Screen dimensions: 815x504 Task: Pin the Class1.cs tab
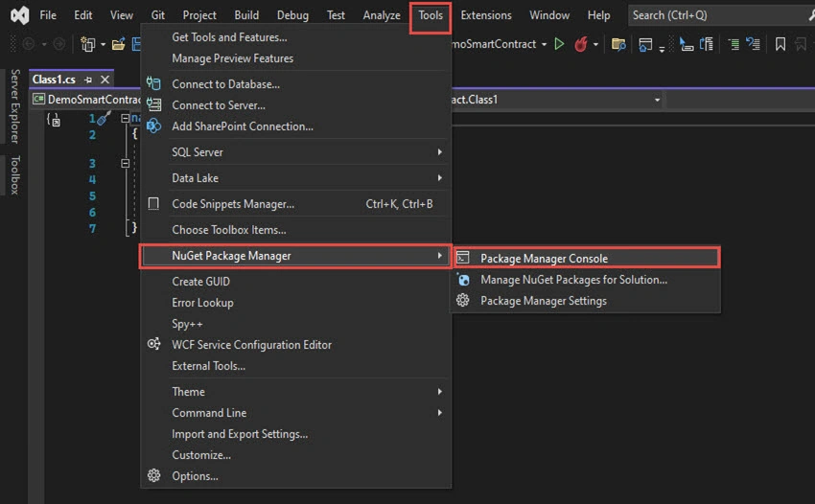pos(88,80)
